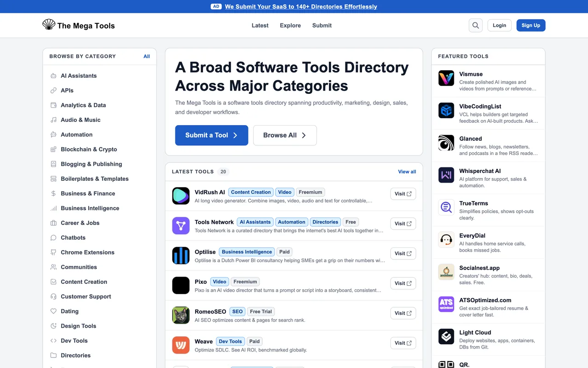Select the Video tag on Pixo
Viewport: 588px width, 368px height.
pyautogui.click(x=220, y=282)
